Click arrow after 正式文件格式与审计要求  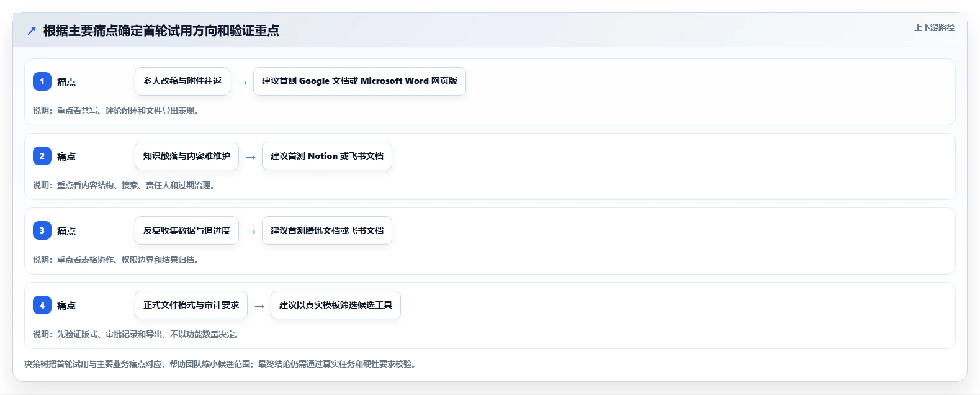(x=259, y=306)
